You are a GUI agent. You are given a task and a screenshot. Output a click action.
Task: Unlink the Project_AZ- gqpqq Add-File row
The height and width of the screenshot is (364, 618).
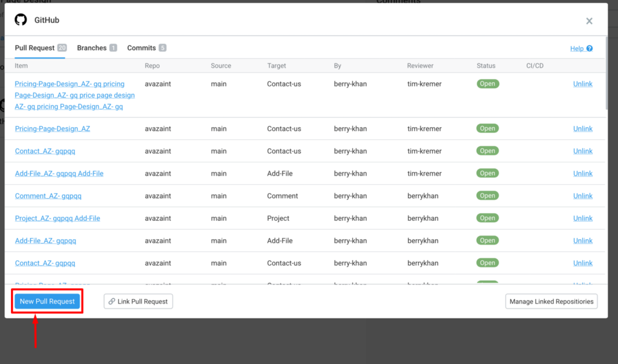tap(582, 219)
